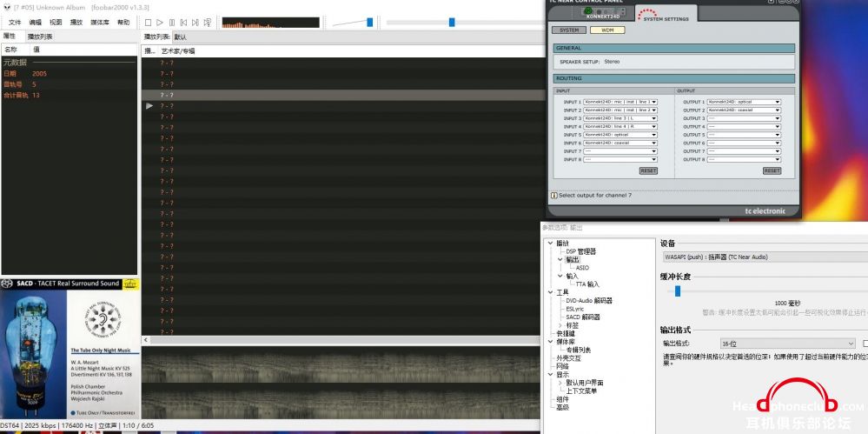Viewport: 868px width, 434px height.
Task: Open the 设备 output device dropdown
Action: coord(765,257)
